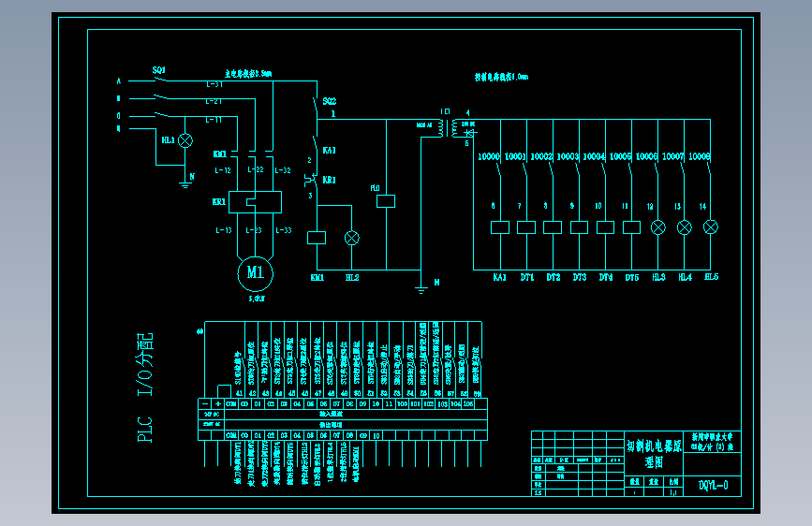Select the 10004 contact label
This screenshot has width=812, height=526.
pyautogui.click(x=594, y=156)
